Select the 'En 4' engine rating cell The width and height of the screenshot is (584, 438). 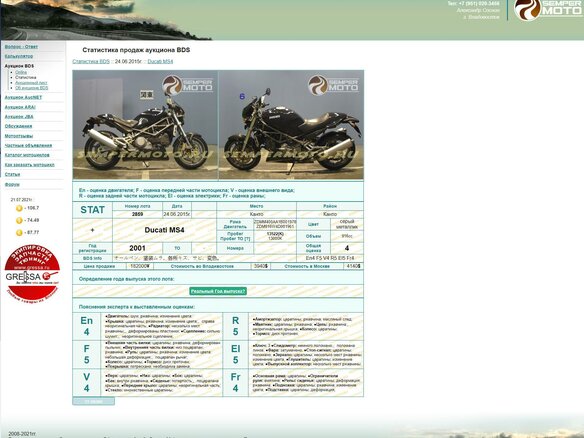[86, 326]
